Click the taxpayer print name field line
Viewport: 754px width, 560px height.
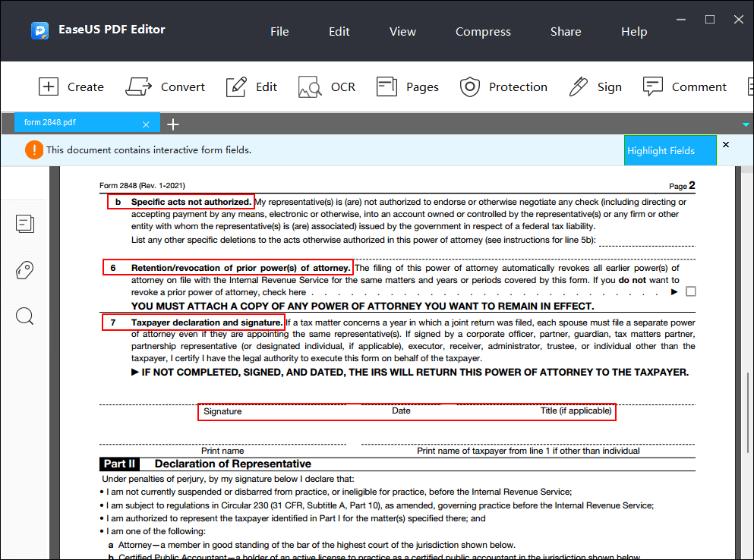tap(528, 439)
